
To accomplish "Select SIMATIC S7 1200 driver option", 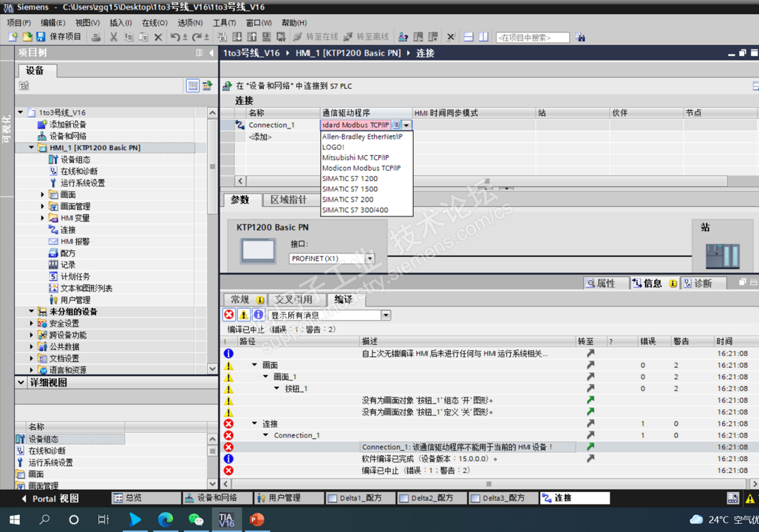I will coord(350,179).
